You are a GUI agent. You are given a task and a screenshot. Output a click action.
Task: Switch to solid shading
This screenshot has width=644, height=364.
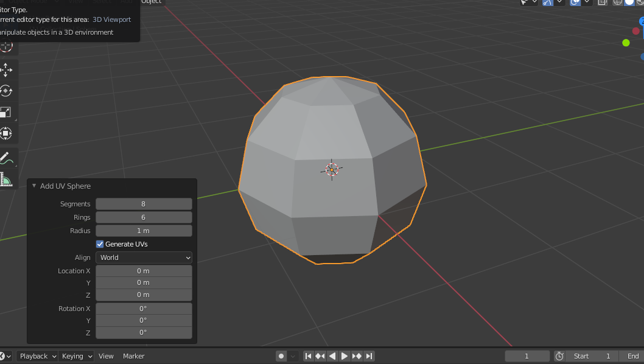[629, 2]
